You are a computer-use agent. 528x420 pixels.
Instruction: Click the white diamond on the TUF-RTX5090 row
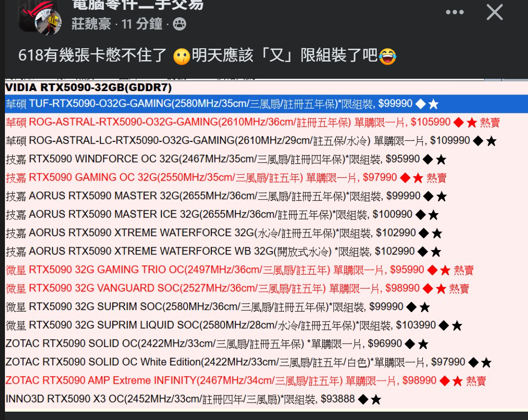click(x=421, y=104)
